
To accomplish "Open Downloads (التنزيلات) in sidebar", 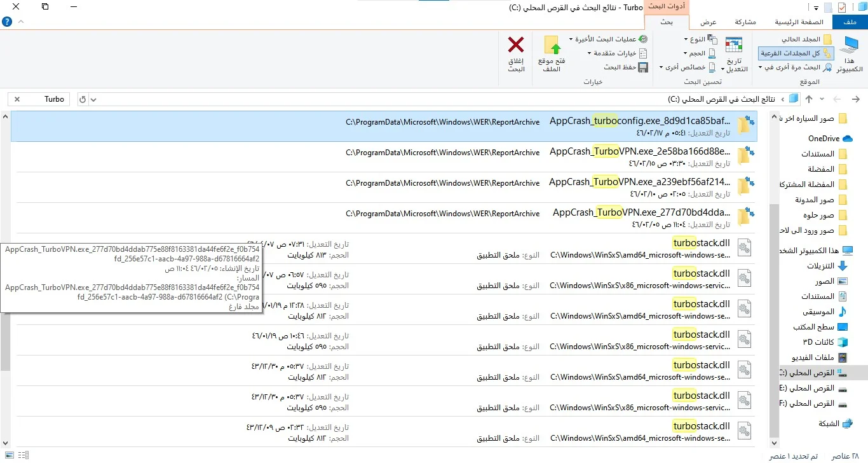I will click(827, 266).
